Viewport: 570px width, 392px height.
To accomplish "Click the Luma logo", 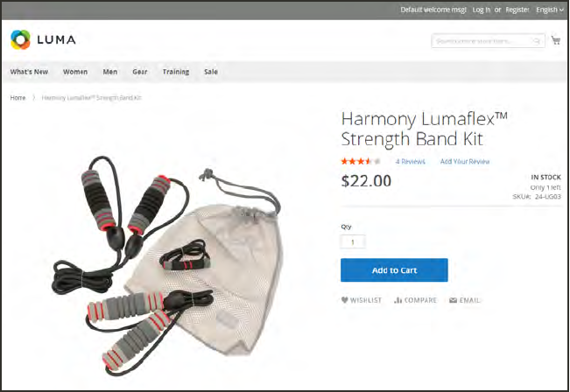I will (x=43, y=39).
